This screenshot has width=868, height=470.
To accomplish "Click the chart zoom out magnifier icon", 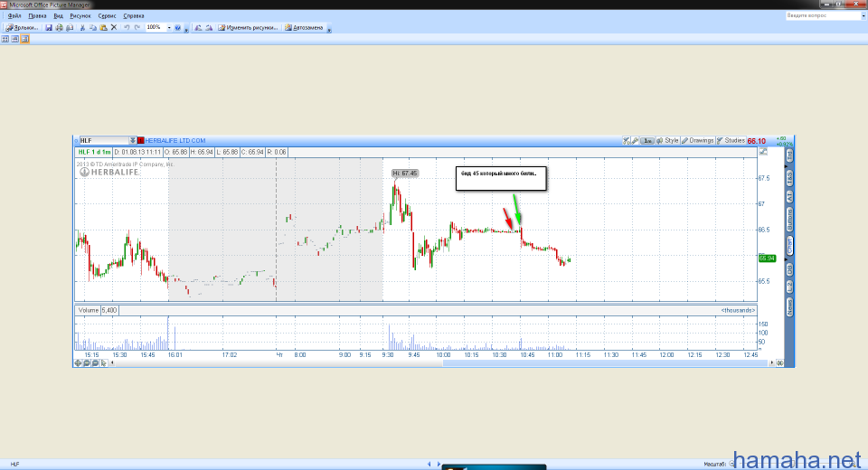I will pyautogui.click(x=95, y=363).
